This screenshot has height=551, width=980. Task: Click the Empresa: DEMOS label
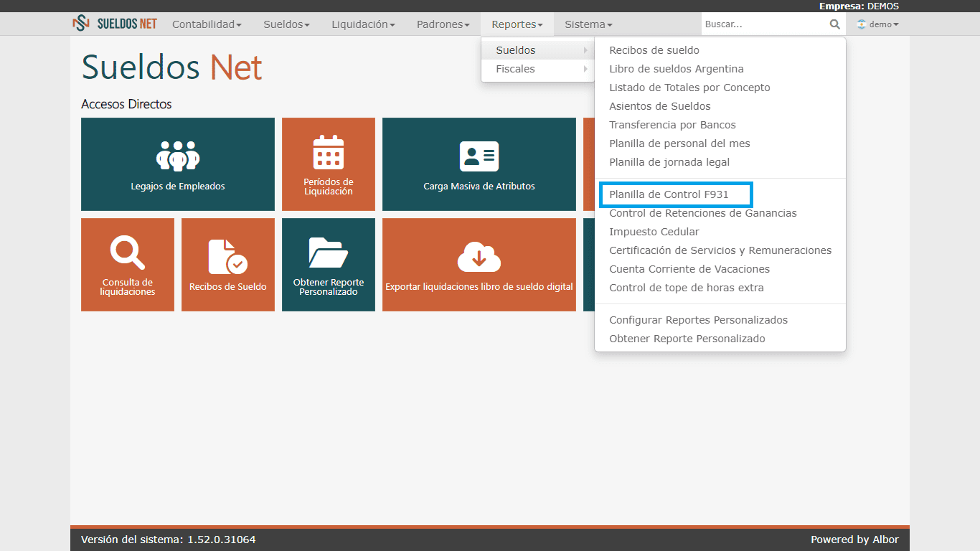859,6
